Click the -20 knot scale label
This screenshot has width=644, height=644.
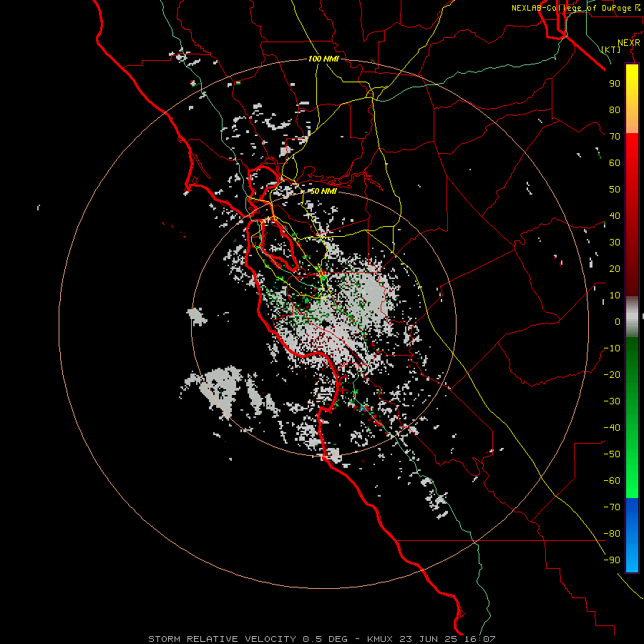tap(612, 374)
